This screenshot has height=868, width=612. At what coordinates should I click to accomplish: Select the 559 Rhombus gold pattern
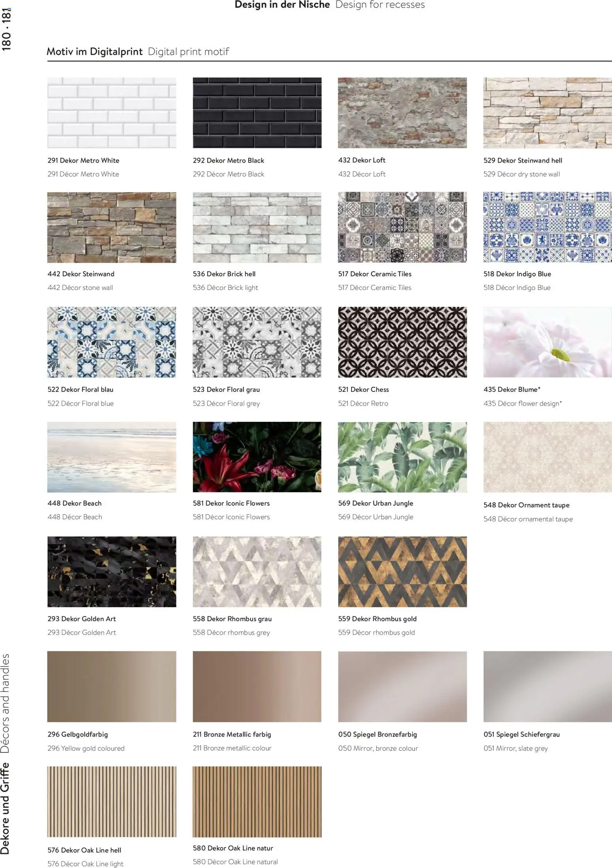[402, 572]
